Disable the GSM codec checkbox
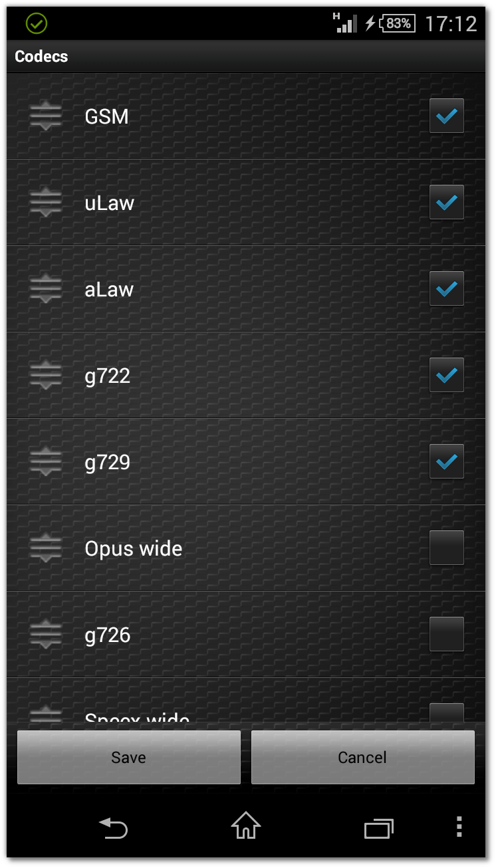 coord(446,116)
